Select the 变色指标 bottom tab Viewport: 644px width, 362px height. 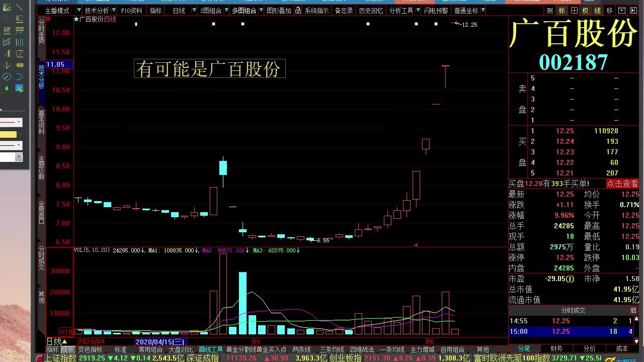[x=91, y=349]
